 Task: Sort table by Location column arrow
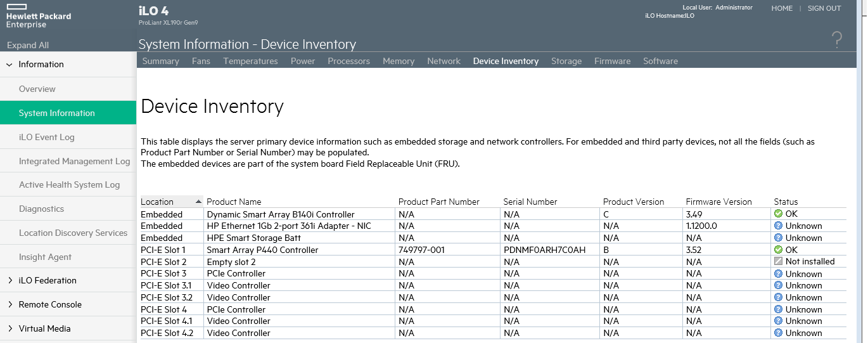coord(198,202)
